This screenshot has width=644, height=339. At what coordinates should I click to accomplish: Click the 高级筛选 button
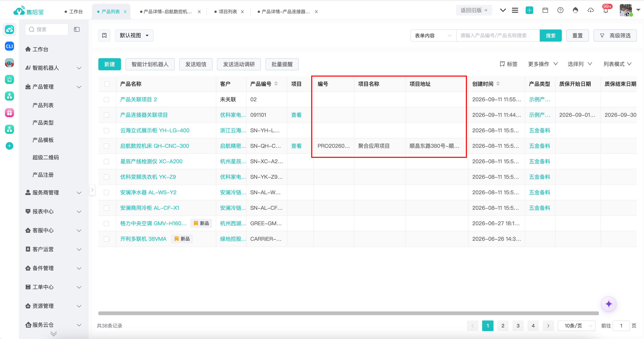point(615,36)
